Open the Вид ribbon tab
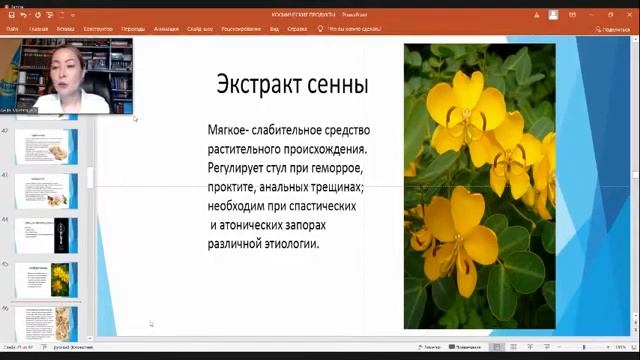This screenshot has height=360, width=640. coord(274,29)
